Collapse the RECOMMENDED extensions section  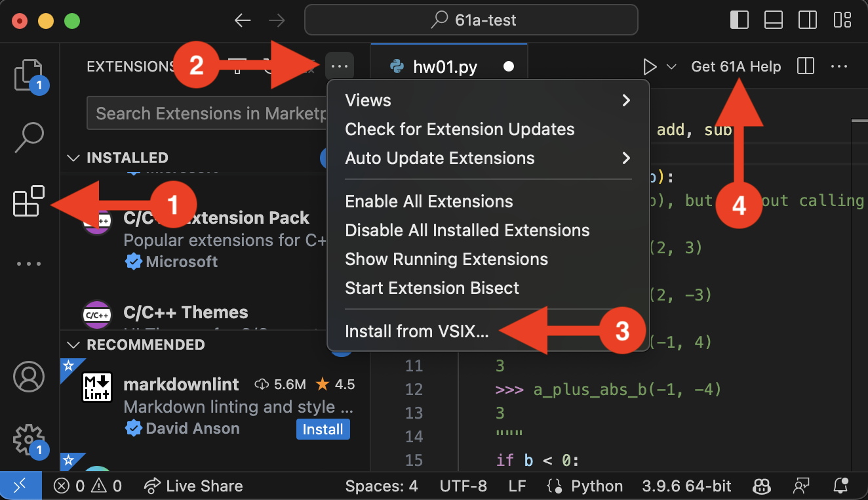click(x=73, y=344)
